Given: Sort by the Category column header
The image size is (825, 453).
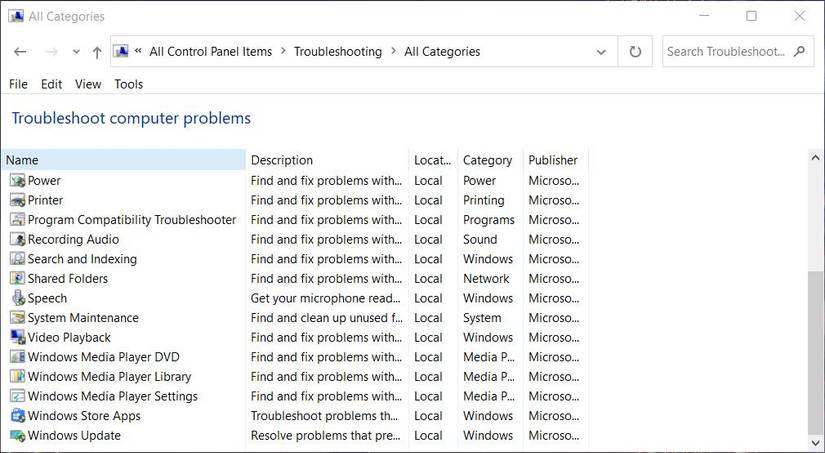Looking at the screenshot, I should pyautogui.click(x=490, y=160).
